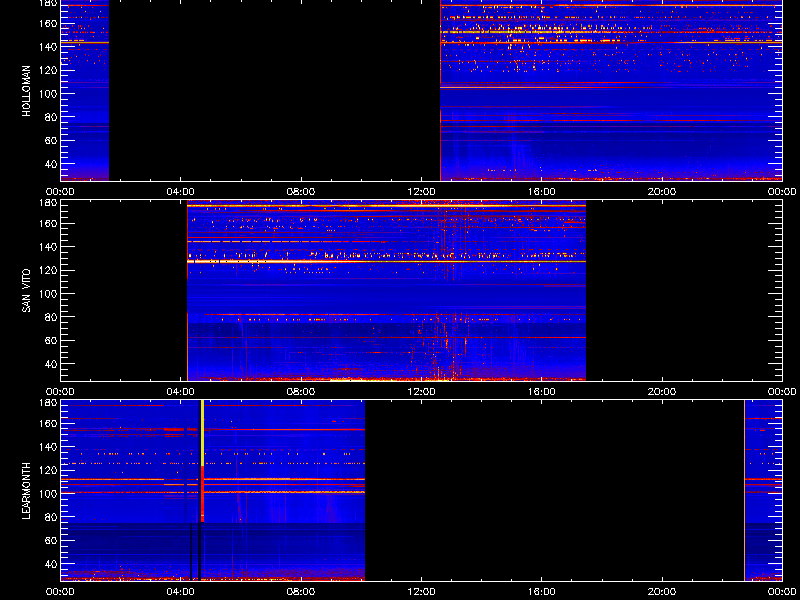The width and height of the screenshot is (800, 600).
Task: Select 08:00 under the Learmonth spectrogram
Action: (301, 592)
